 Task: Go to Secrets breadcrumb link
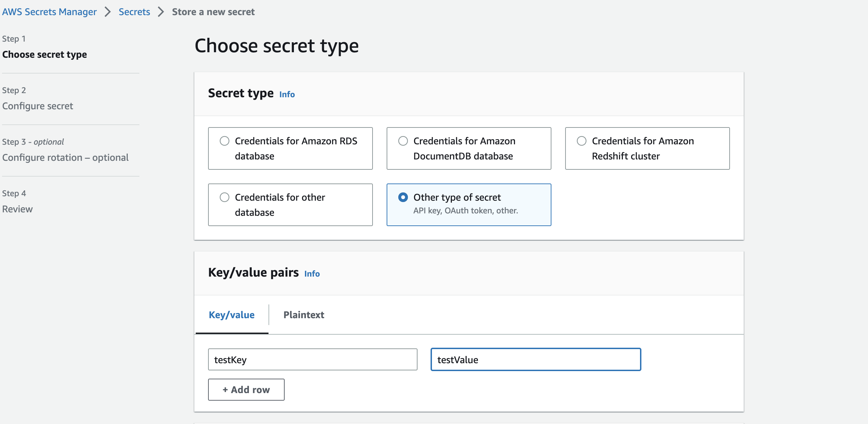point(134,12)
